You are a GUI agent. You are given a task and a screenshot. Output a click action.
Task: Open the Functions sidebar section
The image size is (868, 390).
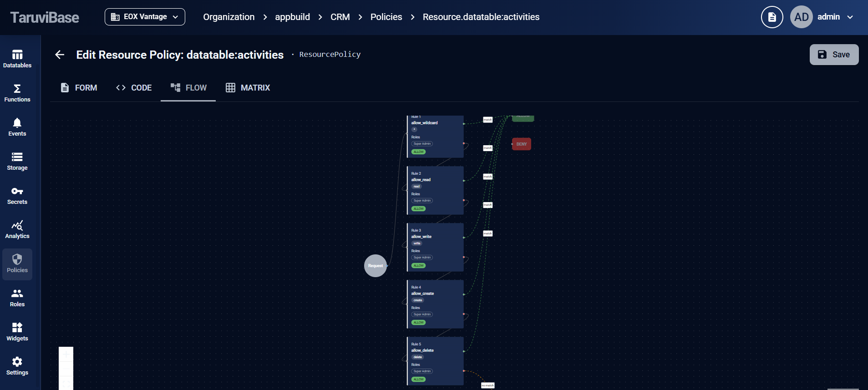[x=17, y=93]
